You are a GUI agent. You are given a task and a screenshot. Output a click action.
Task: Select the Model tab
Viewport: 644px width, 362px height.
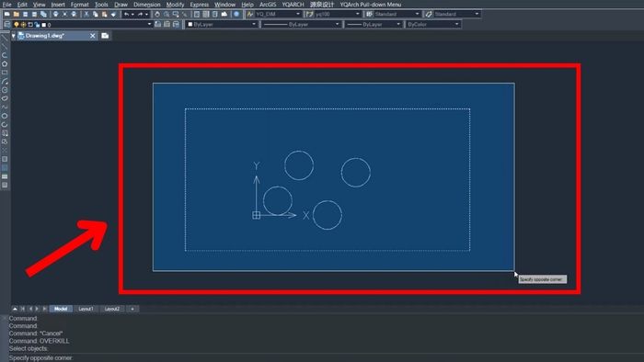tap(61, 309)
